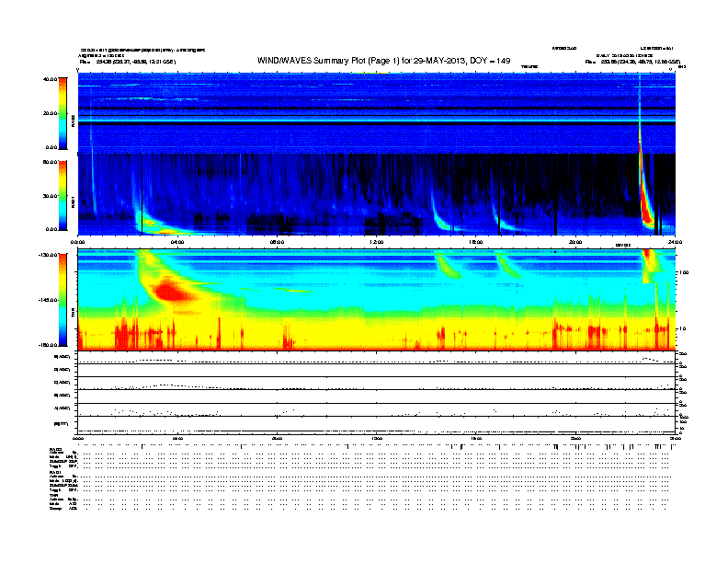728x563 pixels.
Task: Click the drifting burst near 17:00 in TNR panel
Action: 508,265
